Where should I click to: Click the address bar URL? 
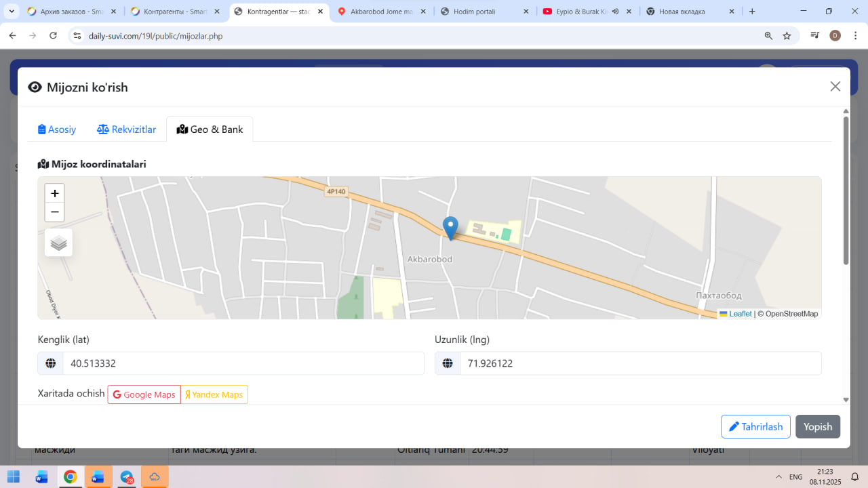(155, 36)
